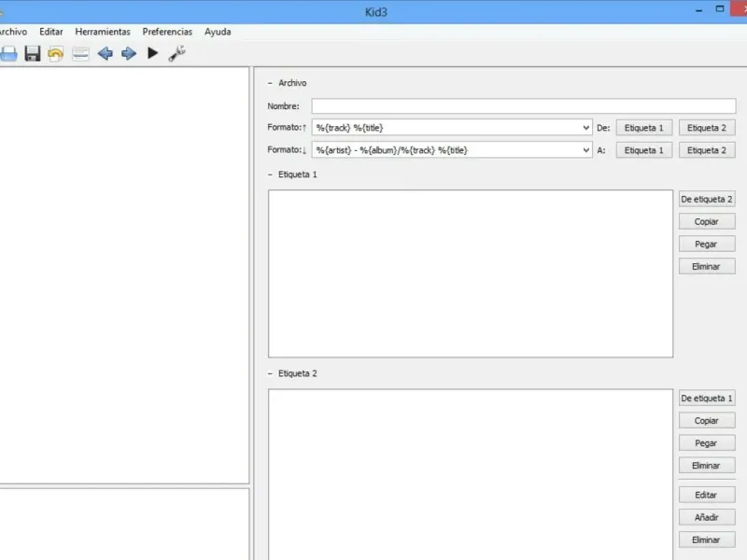
Task: Collapse the Archivo section
Action: 270,83
